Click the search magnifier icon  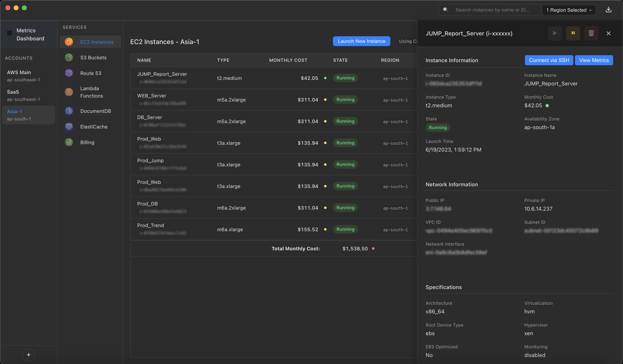pos(445,10)
